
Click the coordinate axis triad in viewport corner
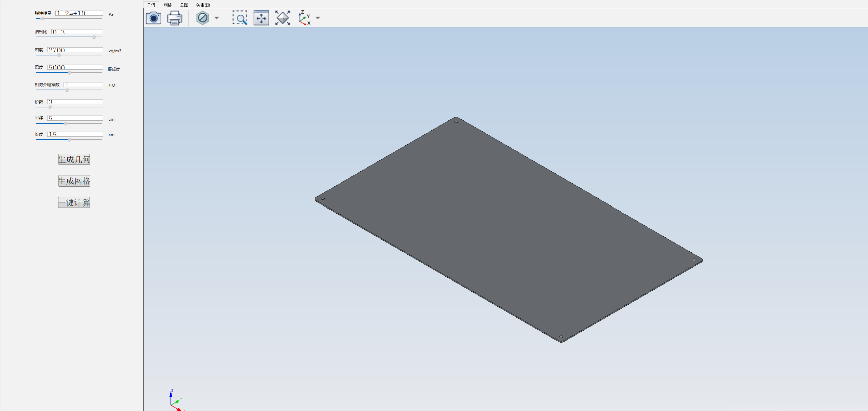click(x=177, y=400)
